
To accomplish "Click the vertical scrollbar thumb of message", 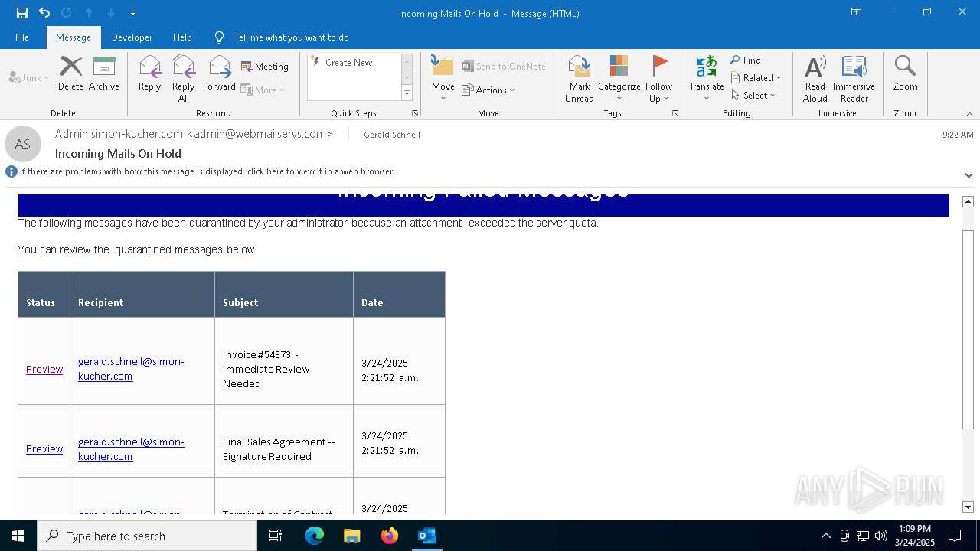I will [x=968, y=329].
